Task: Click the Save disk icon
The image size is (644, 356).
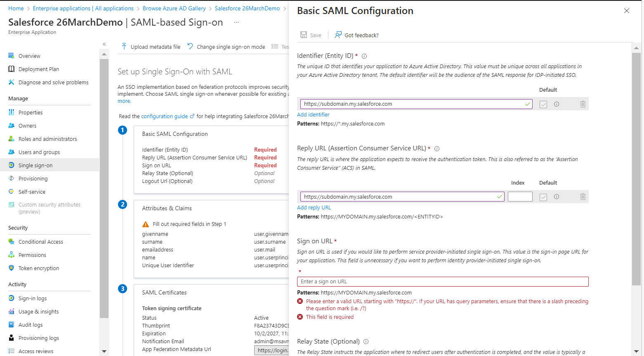Action: pyautogui.click(x=304, y=35)
